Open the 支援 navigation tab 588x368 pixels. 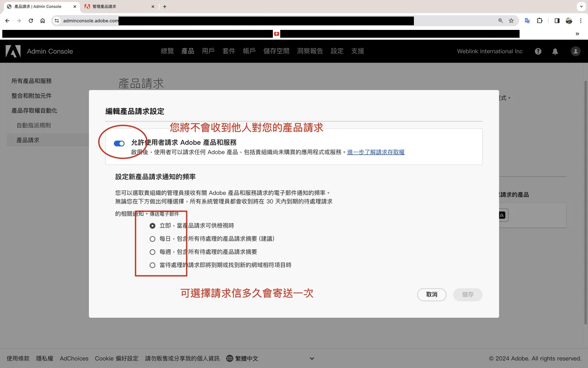357,51
